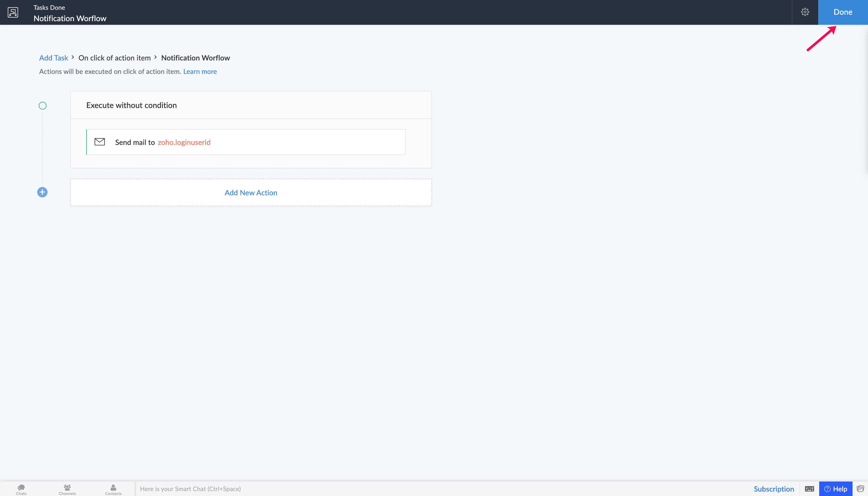This screenshot has height=496, width=868.
Task: Click Notification Worflow in the breadcrumb
Action: [196, 58]
